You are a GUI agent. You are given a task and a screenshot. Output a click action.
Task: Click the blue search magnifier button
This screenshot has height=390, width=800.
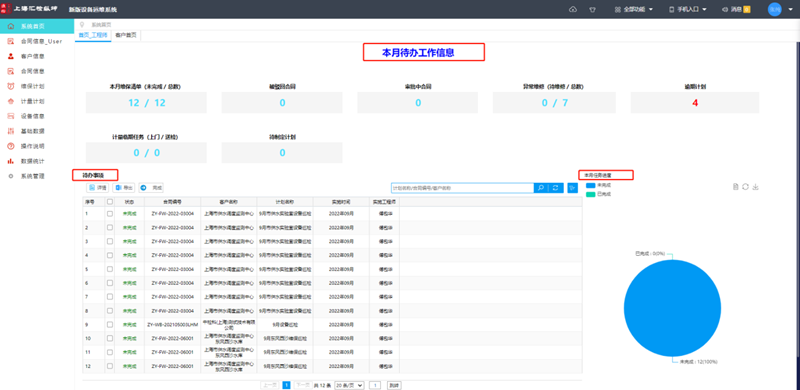pyautogui.click(x=541, y=188)
